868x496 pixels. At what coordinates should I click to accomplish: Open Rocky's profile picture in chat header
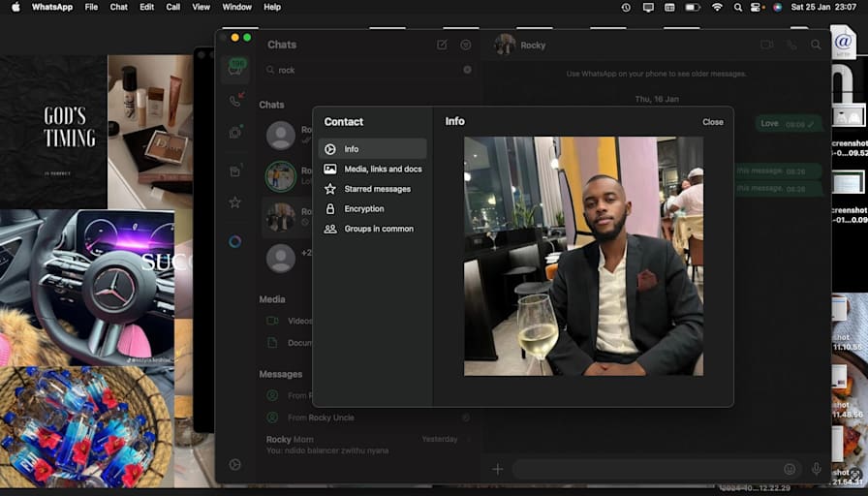click(x=505, y=45)
